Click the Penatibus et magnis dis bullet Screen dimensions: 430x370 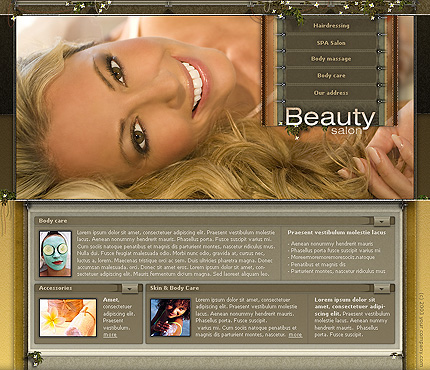(317, 264)
